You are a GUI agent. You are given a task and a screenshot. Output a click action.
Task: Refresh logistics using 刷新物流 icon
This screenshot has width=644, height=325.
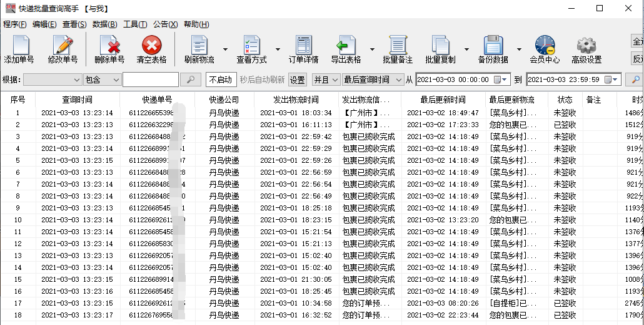tap(199, 49)
